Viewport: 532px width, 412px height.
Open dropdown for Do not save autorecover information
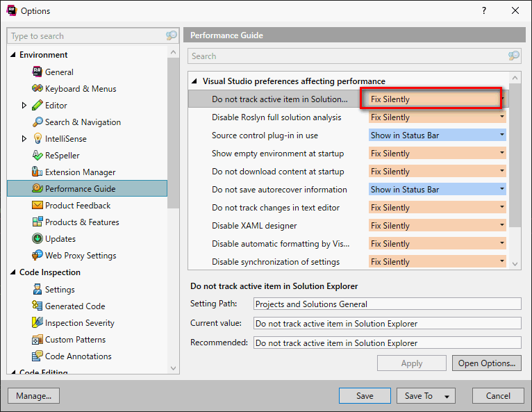tap(502, 189)
